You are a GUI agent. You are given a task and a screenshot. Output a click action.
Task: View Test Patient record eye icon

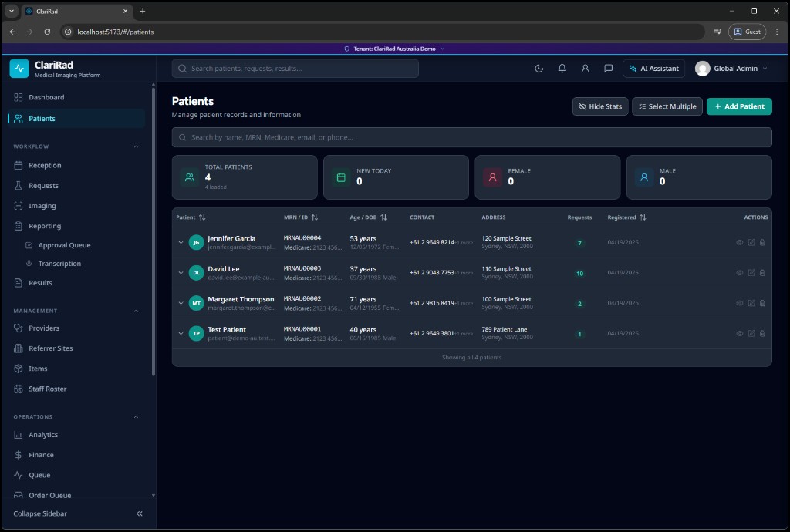pyautogui.click(x=740, y=333)
